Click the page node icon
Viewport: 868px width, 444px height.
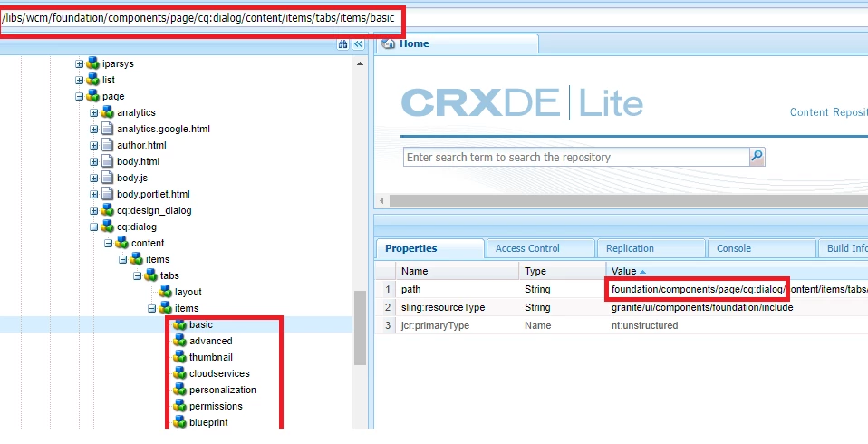click(x=92, y=96)
